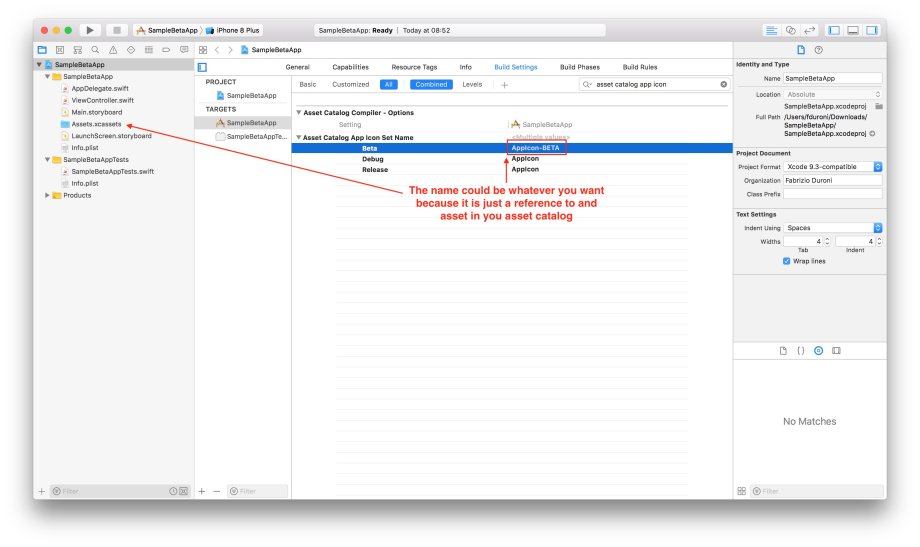Reveal the full path in Finder

pos(872,134)
